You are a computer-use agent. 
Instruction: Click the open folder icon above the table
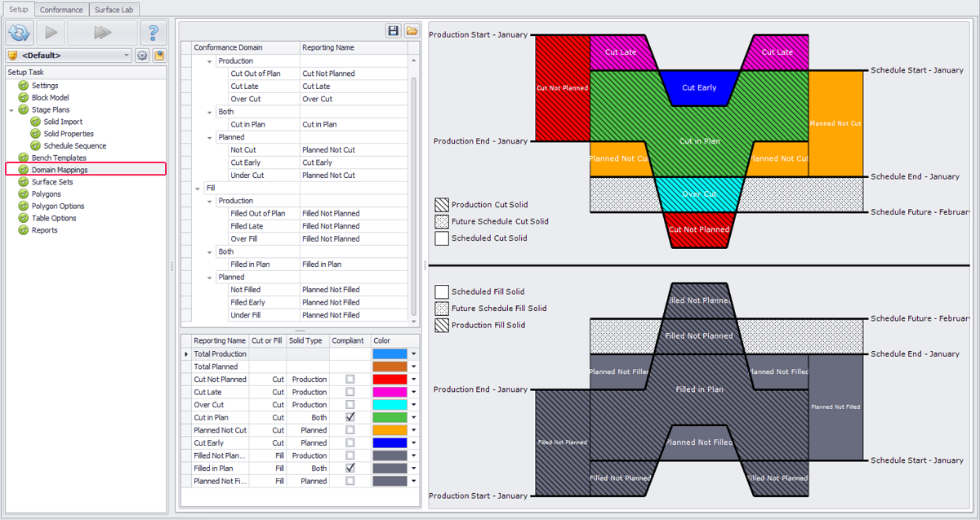(412, 31)
